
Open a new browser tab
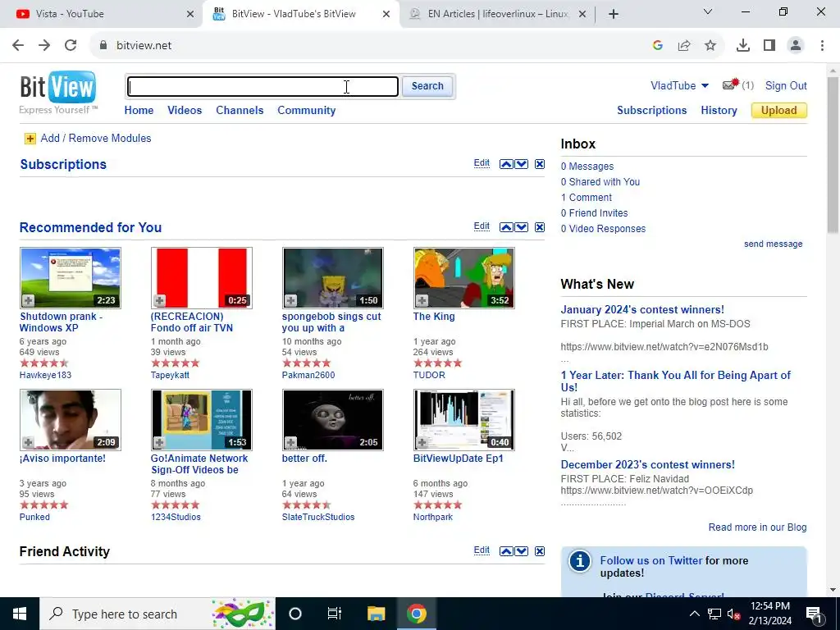point(614,14)
